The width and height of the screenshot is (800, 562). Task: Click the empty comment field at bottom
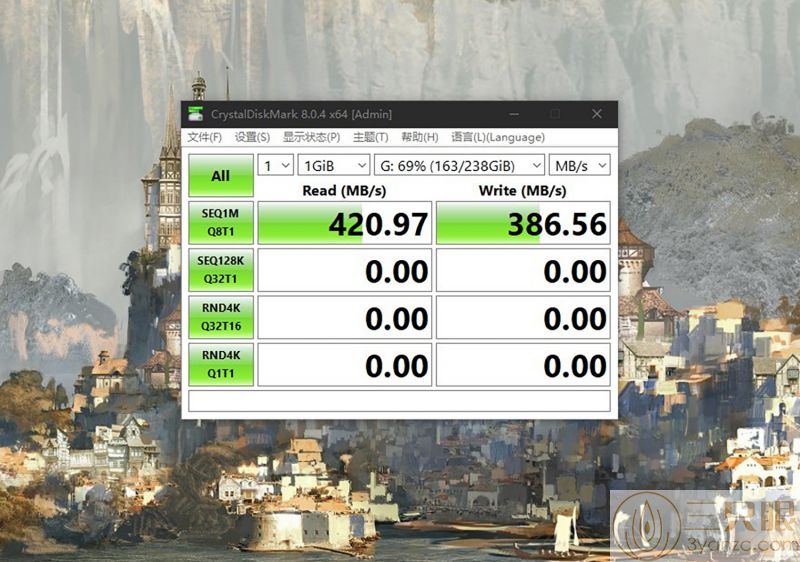click(x=399, y=401)
